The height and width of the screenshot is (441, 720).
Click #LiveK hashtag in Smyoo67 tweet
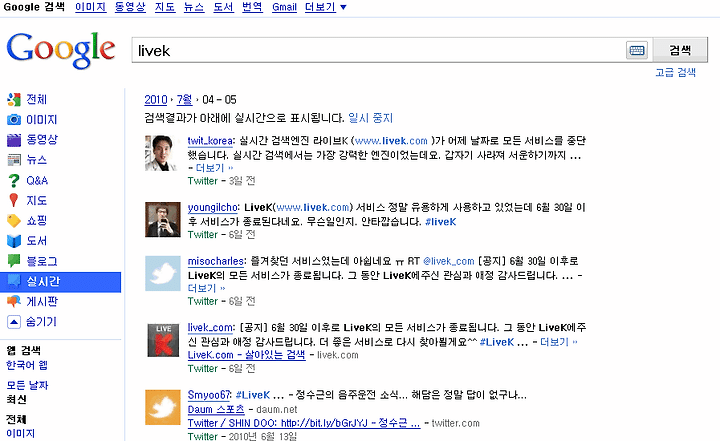[253, 395]
